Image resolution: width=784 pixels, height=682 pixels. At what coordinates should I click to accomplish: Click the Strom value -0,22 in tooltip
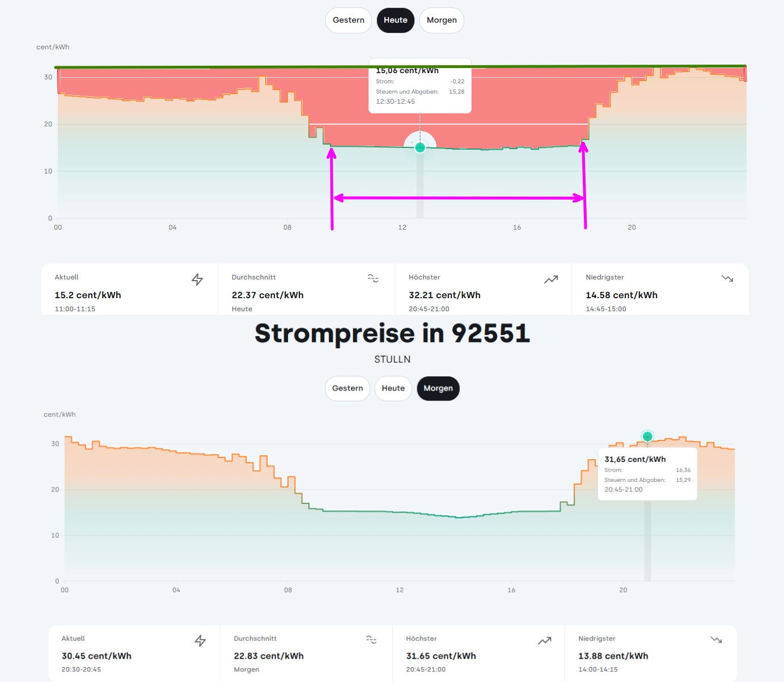457,82
